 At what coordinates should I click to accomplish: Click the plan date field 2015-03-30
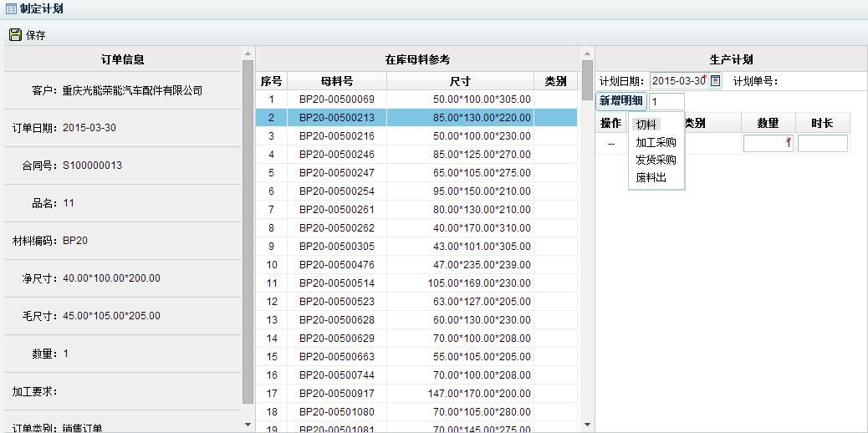tap(679, 81)
